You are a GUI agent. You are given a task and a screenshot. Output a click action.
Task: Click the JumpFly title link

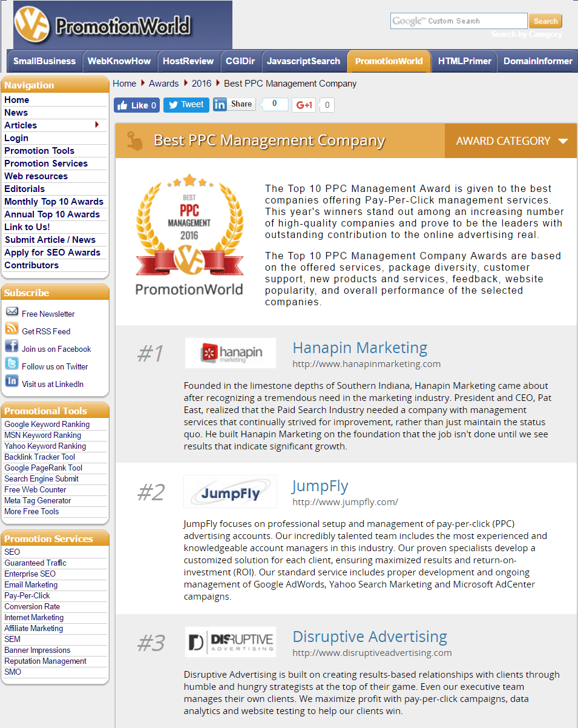pos(320,486)
